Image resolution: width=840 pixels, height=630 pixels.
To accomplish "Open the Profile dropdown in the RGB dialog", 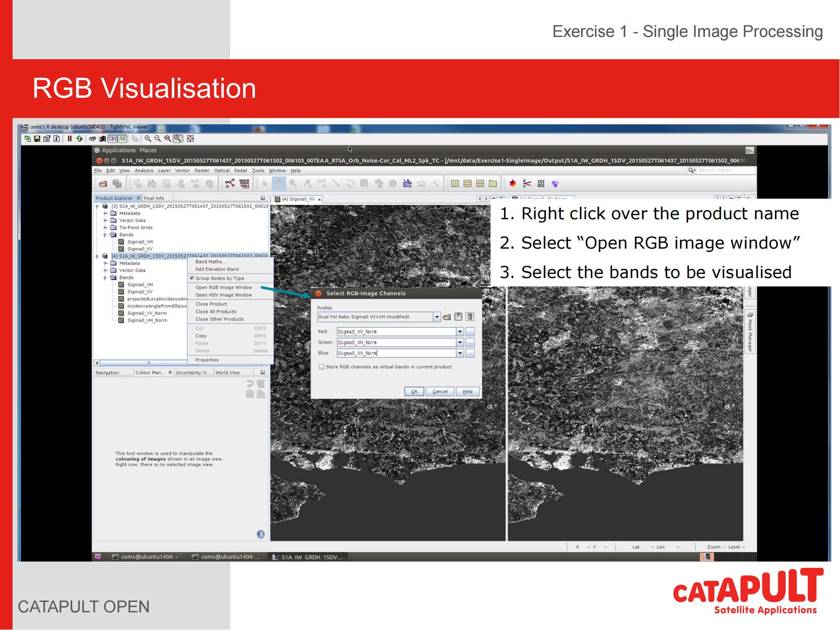I will (437, 317).
